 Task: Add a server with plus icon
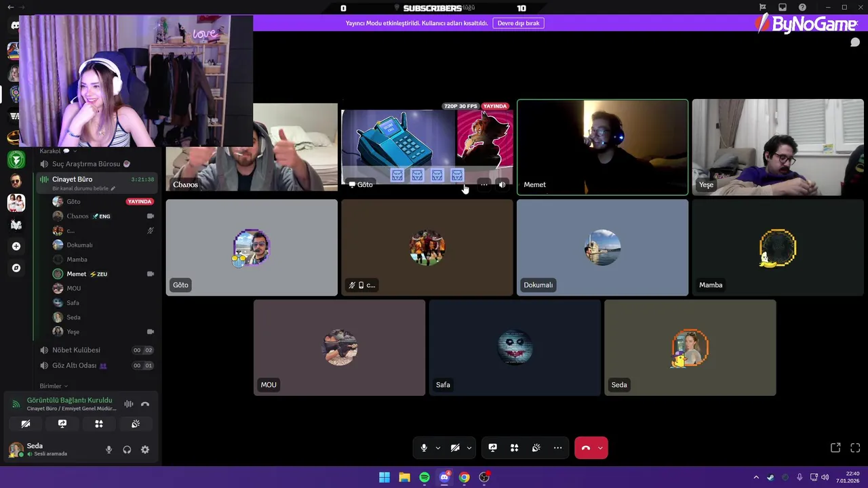tap(16, 247)
